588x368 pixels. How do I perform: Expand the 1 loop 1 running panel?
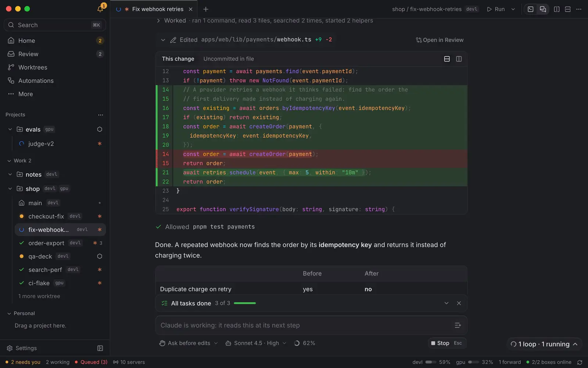(x=544, y=344)
